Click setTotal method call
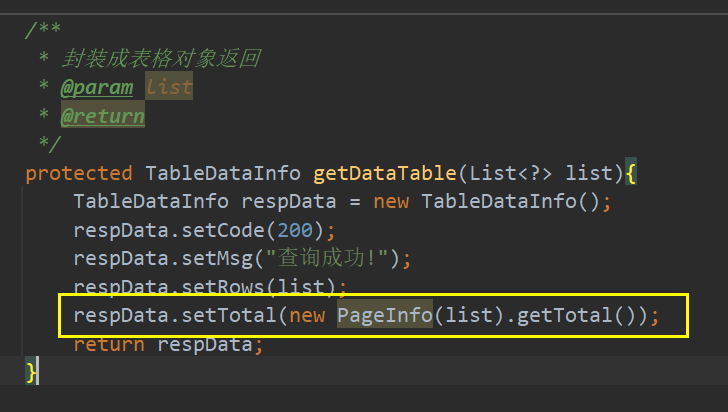Image resolution: width=728 pixels, height=412 pixels. click(229, 316)
